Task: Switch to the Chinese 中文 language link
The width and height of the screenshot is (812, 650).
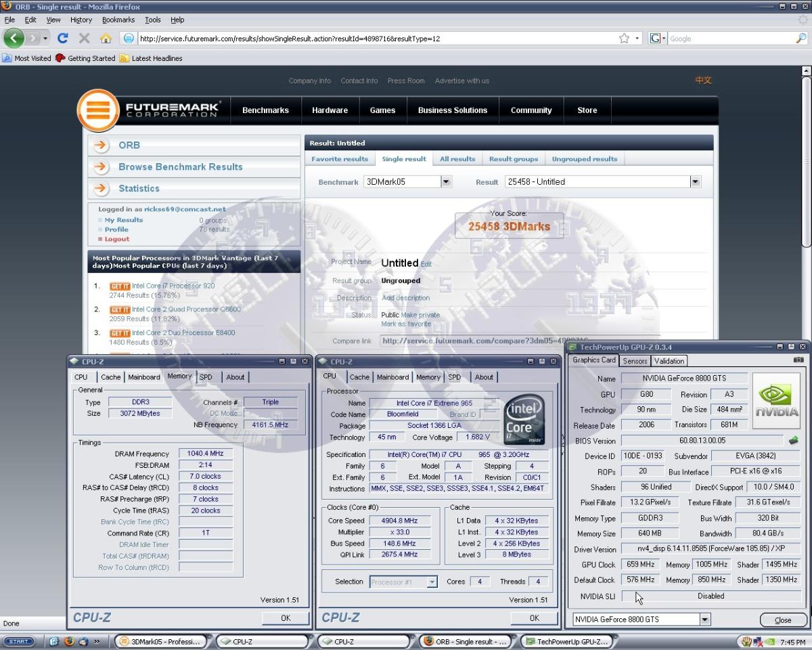Action: point(703,80)
